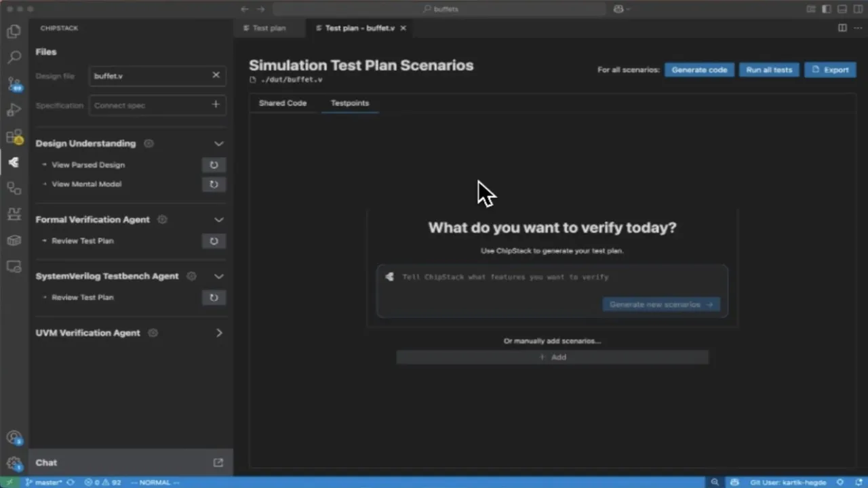Collapse the Formal Verification Agent section
This screenshot has height=488, width=868.
click(x=218, y=220)
